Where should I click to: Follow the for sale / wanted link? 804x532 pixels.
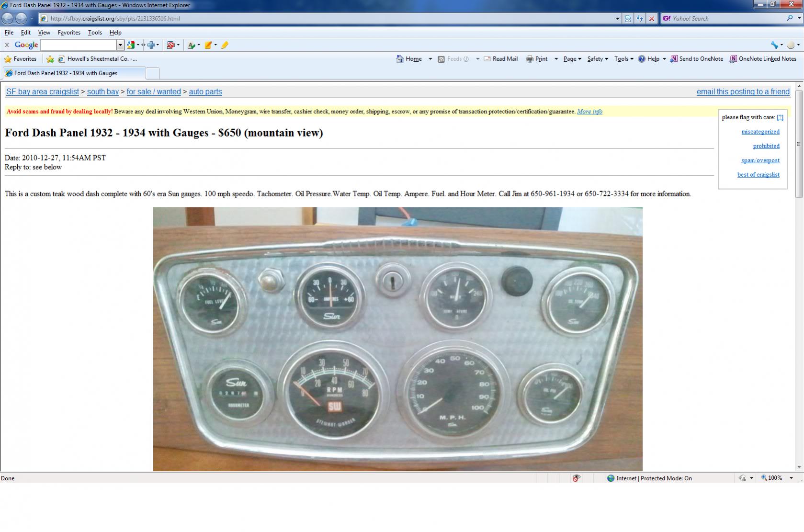pos(154,91)
